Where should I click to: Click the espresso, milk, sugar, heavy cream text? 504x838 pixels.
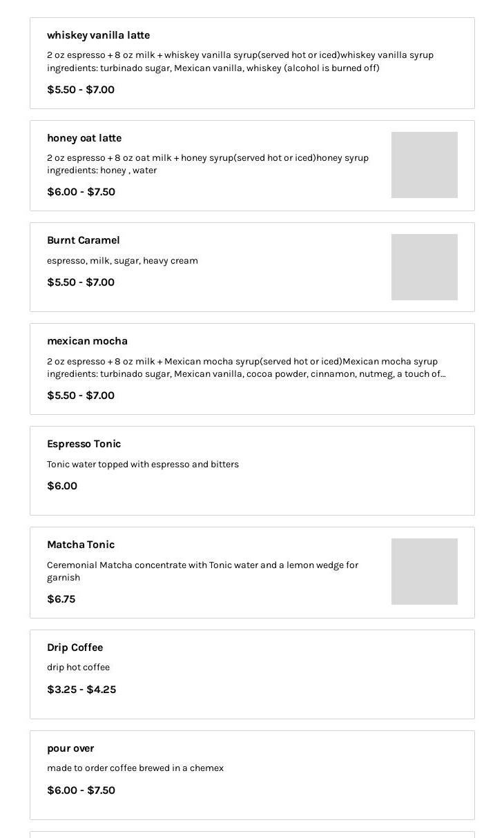pos(122,261)
